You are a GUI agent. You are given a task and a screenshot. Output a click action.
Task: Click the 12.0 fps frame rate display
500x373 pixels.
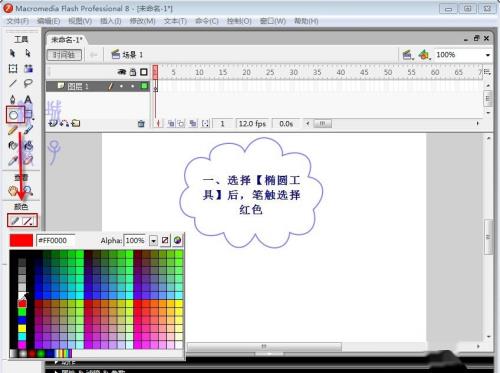252,124
